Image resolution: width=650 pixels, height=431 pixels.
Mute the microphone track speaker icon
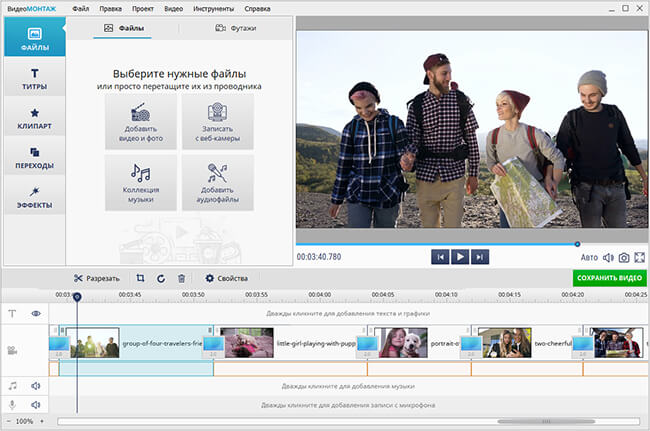pos(35,405)
